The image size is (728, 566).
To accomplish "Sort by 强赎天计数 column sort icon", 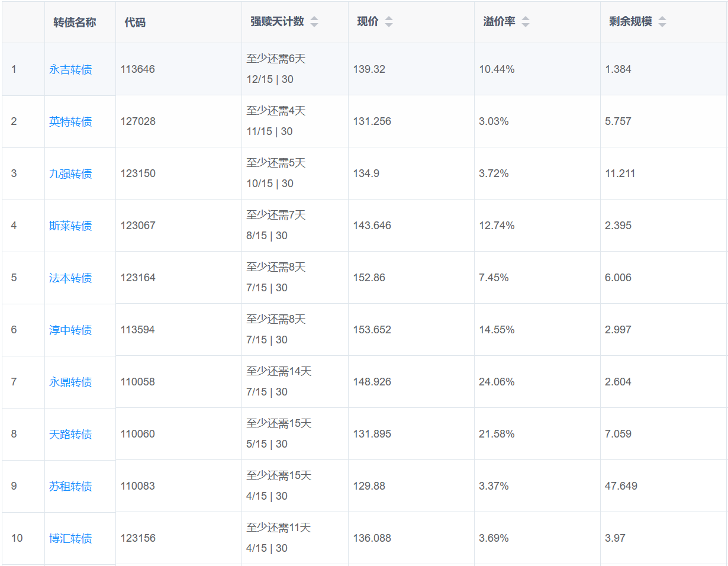I will (314, 22).
